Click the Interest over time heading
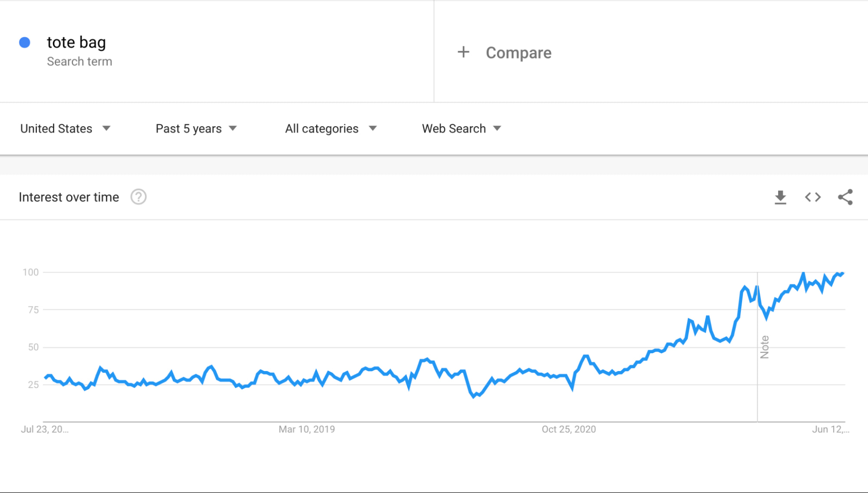Screen dimensions: 868x493 [x=69, y=197]
